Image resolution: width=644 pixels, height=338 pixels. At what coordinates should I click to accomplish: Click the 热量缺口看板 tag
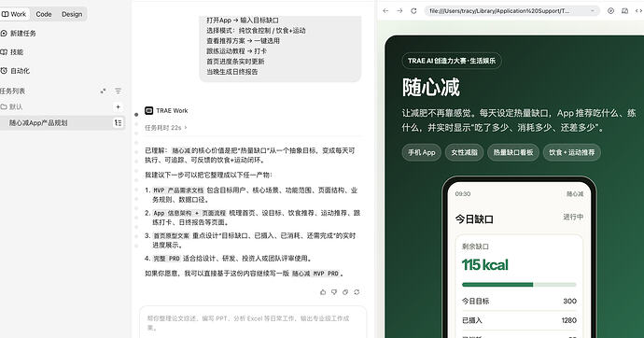[x=513, y=152]
